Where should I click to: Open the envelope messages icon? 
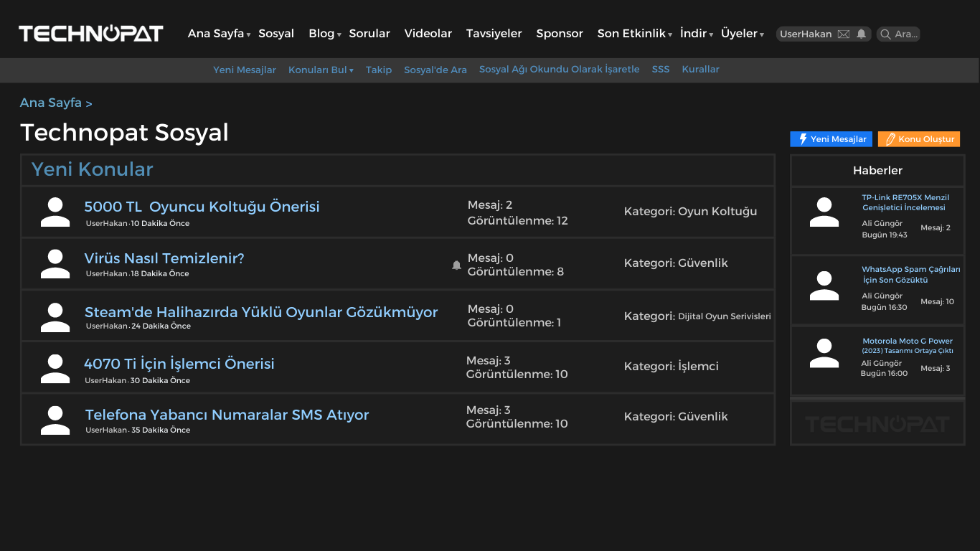[x=844, y=34]
